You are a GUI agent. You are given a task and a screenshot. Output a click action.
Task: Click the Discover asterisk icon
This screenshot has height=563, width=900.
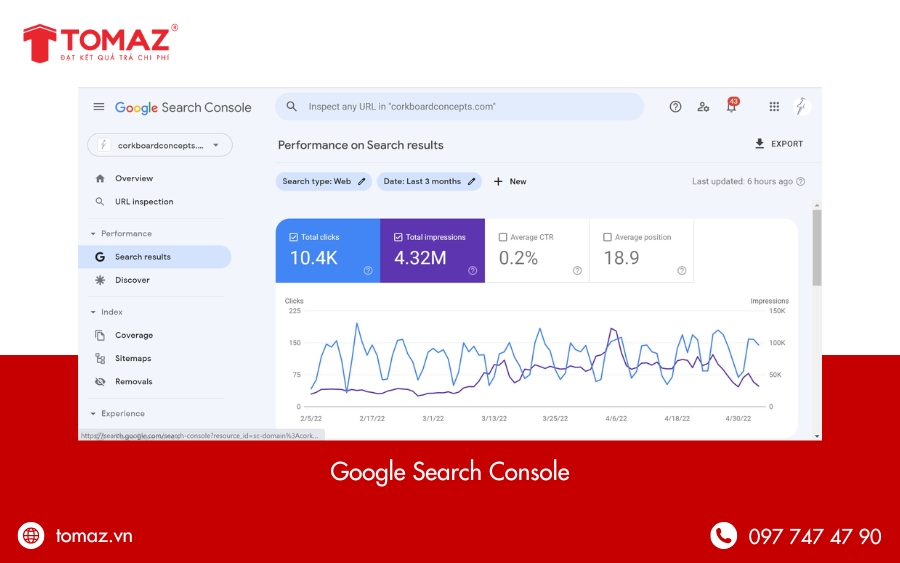click(x=100, y=280)
